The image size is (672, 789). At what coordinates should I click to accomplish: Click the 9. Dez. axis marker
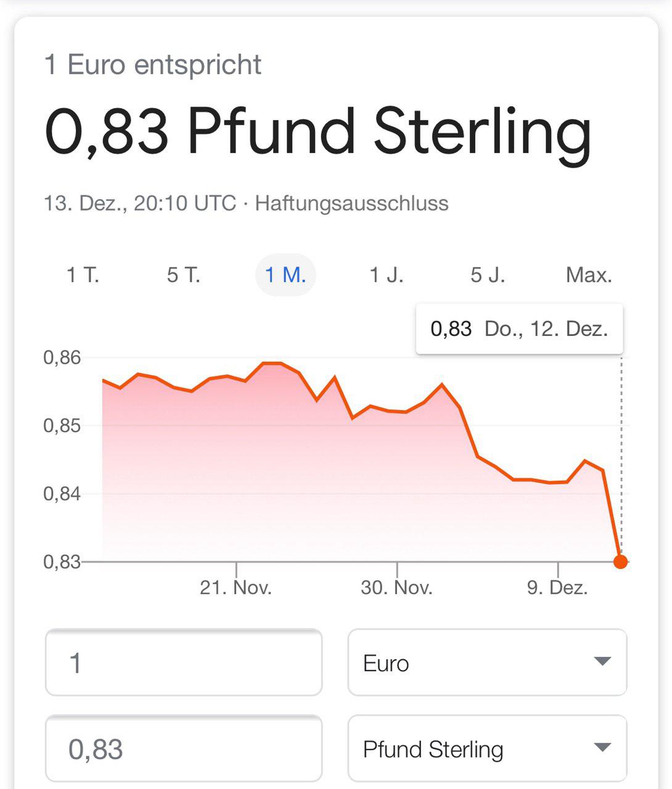[x=558, y=587]
